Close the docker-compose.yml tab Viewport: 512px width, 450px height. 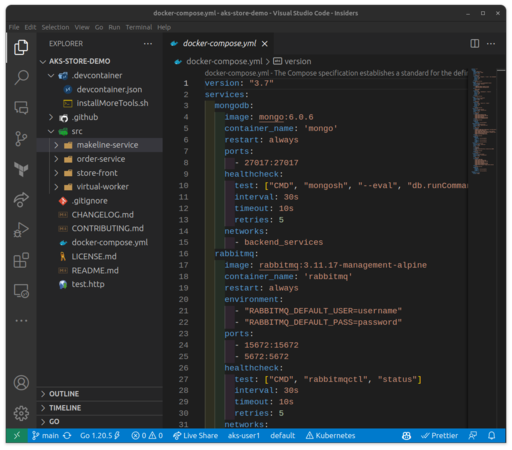pos(265,44)
